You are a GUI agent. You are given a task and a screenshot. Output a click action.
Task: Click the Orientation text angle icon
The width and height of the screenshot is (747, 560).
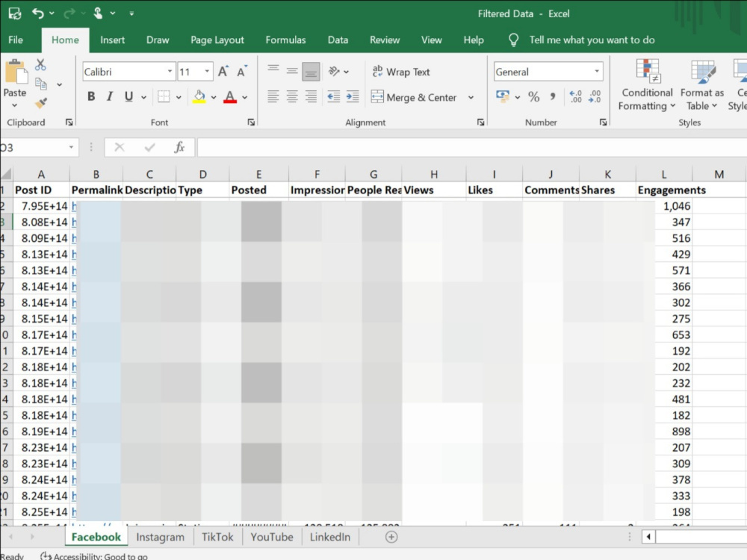334,72
